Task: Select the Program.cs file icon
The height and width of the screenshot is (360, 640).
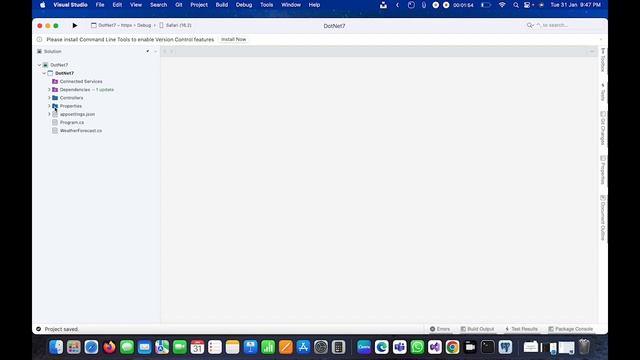Action: coord(55,122)
